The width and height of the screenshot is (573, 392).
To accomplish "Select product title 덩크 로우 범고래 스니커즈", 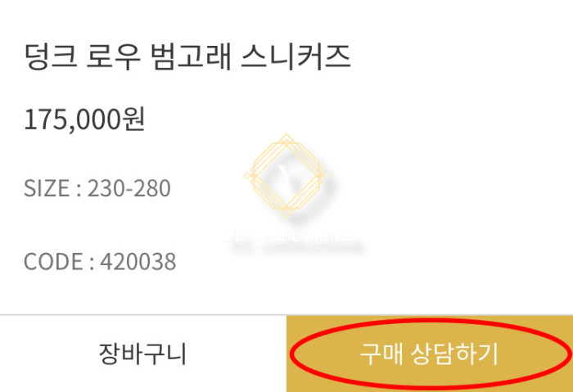I will coord(187,56).
